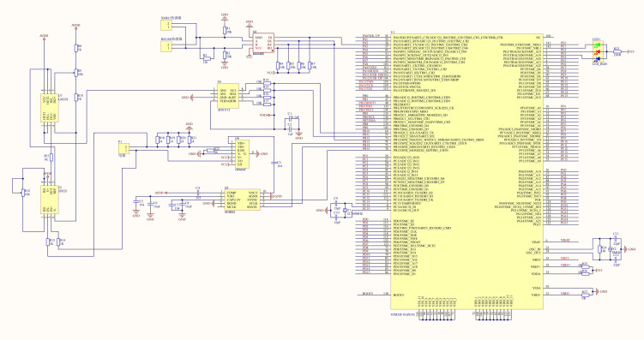Click pull-up resistor R7 10K
Screen dimensions: 644x340
tap(310, 66)
